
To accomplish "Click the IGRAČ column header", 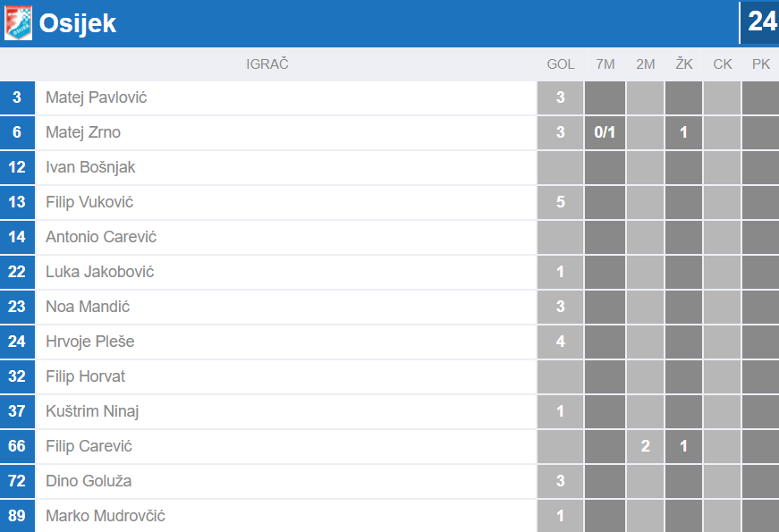I will click(267, 64).
